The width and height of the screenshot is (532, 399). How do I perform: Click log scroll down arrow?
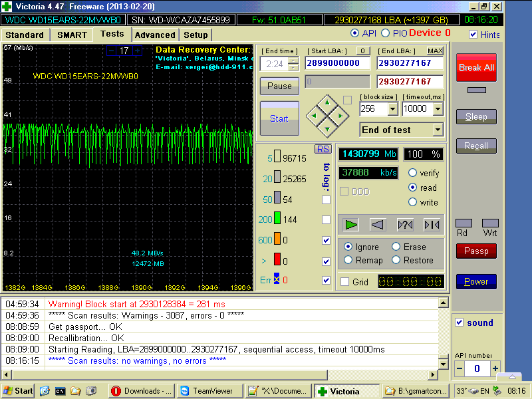click(x=443, y=364)
